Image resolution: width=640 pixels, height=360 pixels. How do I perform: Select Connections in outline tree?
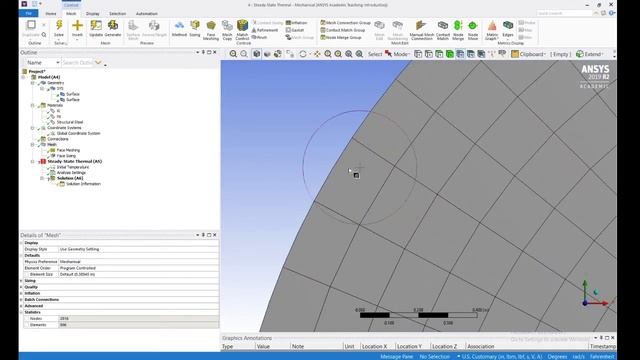tap(58, 139)
